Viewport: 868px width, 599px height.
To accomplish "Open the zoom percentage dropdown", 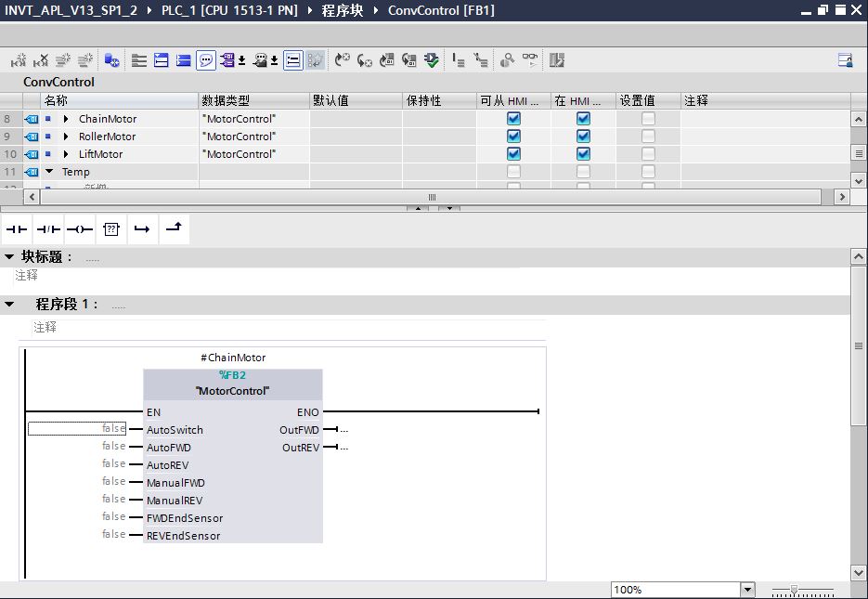I will coord(747,590).
